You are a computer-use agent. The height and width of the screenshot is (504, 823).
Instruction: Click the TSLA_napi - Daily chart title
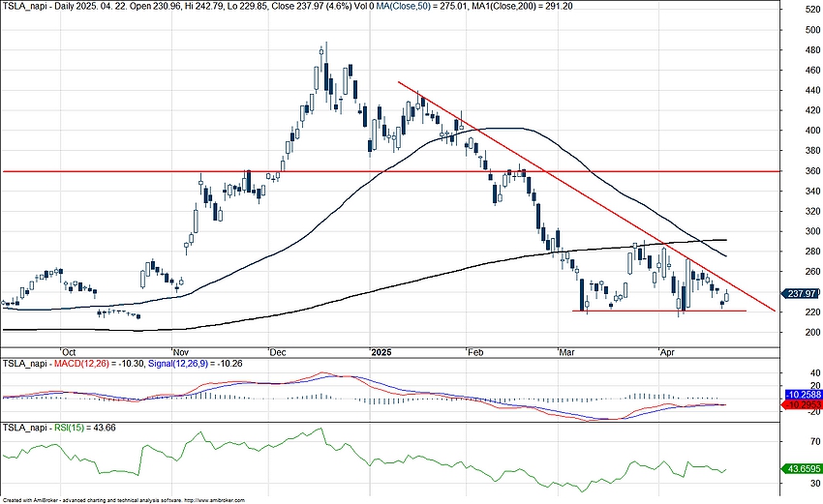click(x=42, y=7)
